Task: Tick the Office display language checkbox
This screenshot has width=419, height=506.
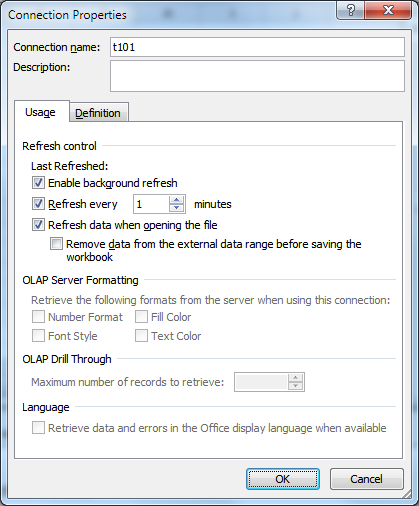Action: (x=38, y=428)
